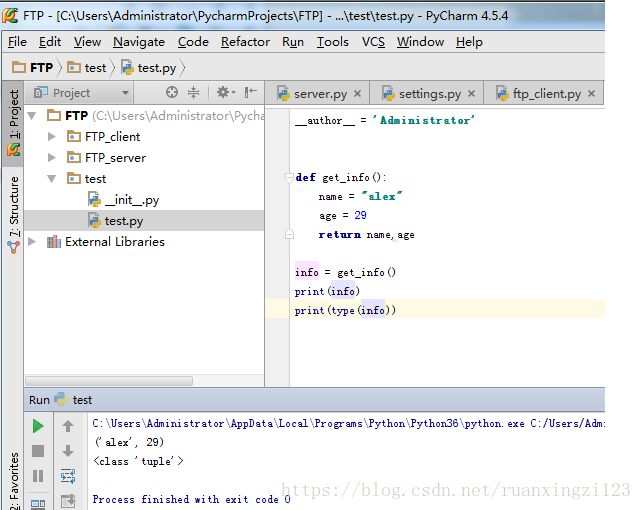Open the Navigate menu
642x510 pixels.
click(139, 42)
